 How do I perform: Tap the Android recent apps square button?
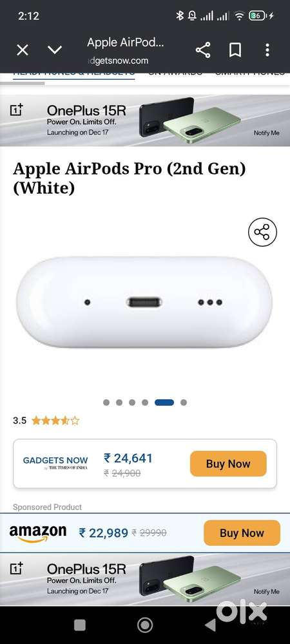80,625
